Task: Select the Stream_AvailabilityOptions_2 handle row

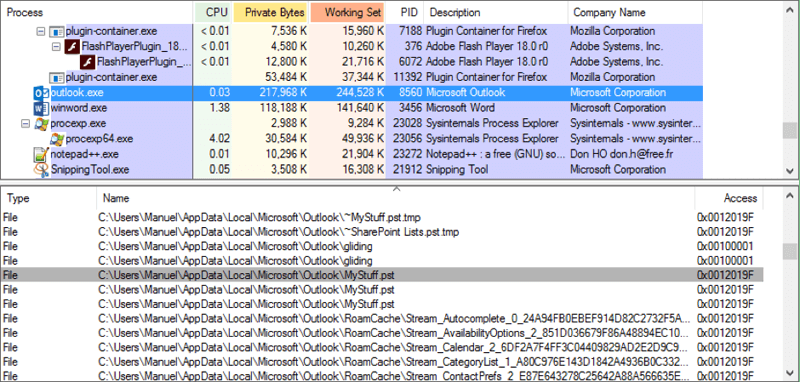Action: (382, 334)
